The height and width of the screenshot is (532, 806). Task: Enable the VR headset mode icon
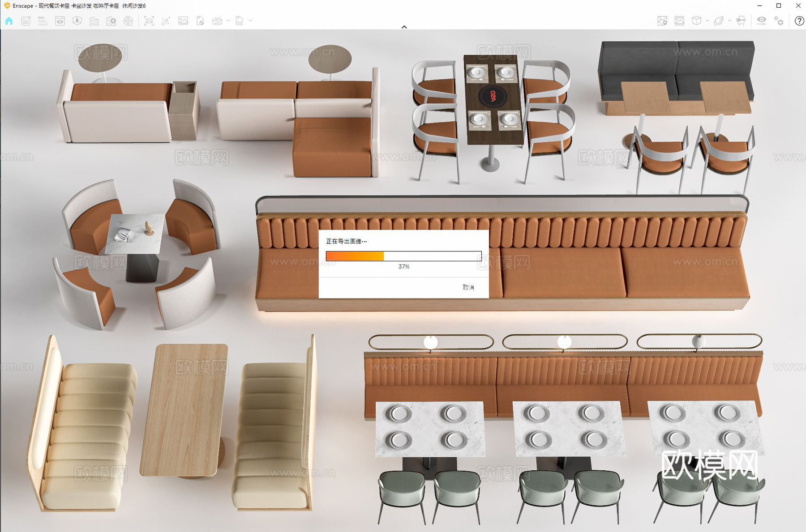pos(741,21)
